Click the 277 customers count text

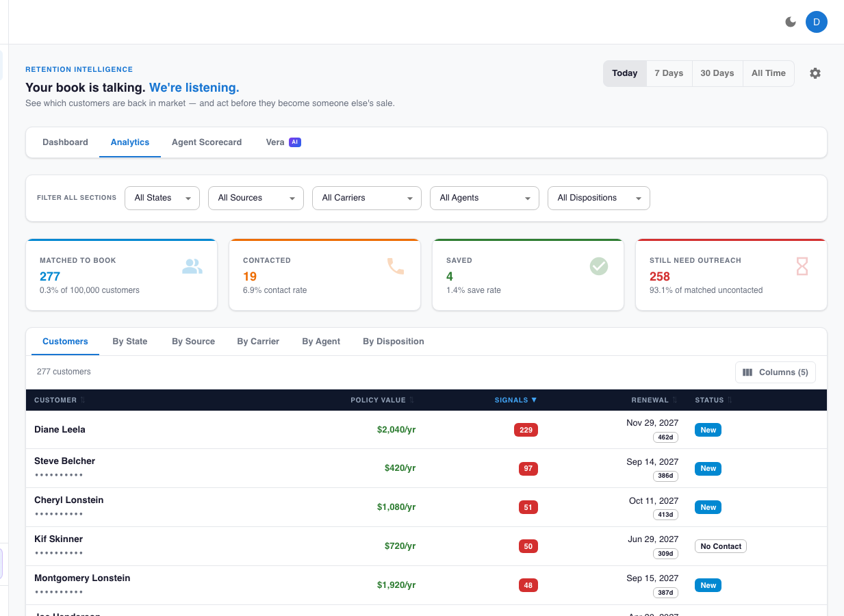coord(64,372)
